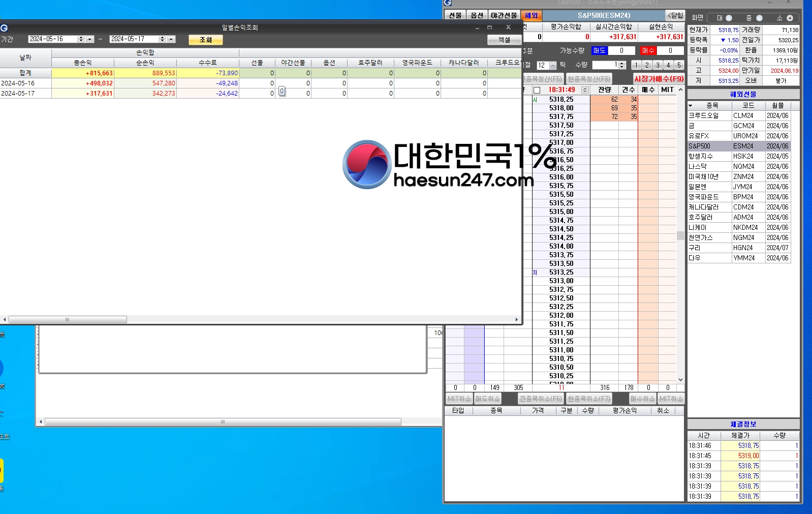812x514 pixels.
Task: Select the 중 (medium) screen size radio
Action: tap(759, 18)
